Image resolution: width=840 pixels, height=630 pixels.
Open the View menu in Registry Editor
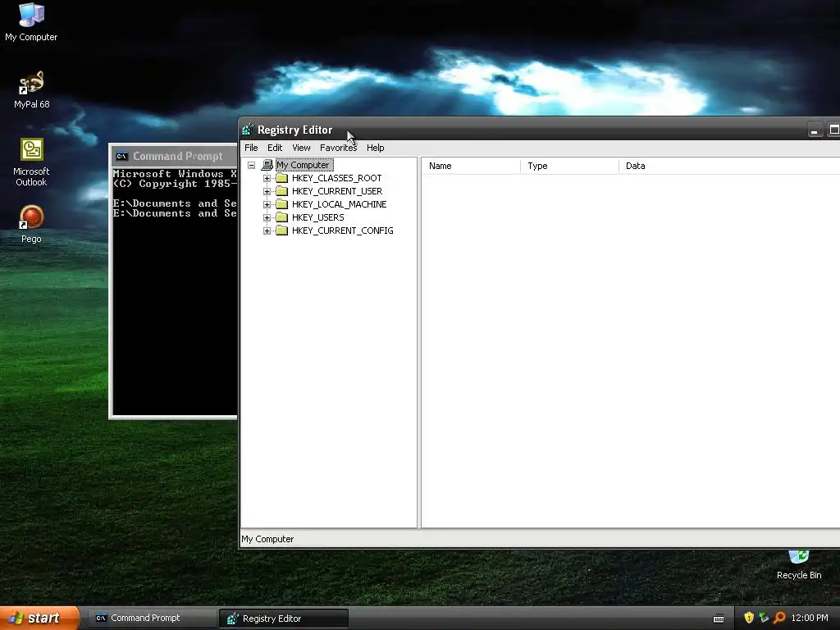tap(301, 148)
